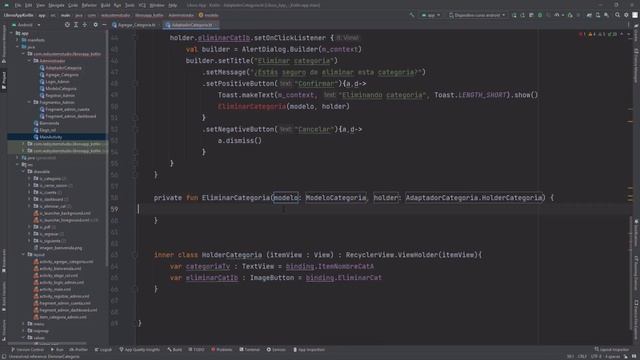Click red error indicator in editor corner
Image resolution: width=640 pixels, height=360 pixels.
coord(582,34)
